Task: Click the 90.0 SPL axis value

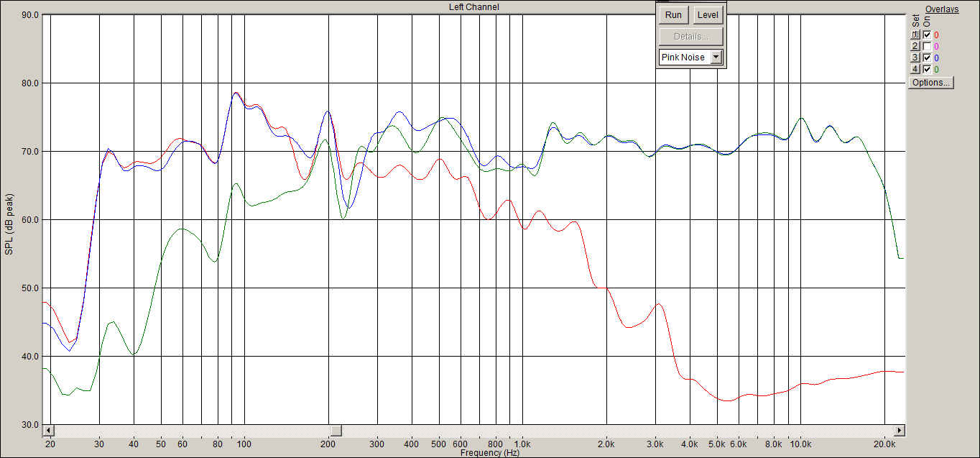Action: (x=30, y=14)
